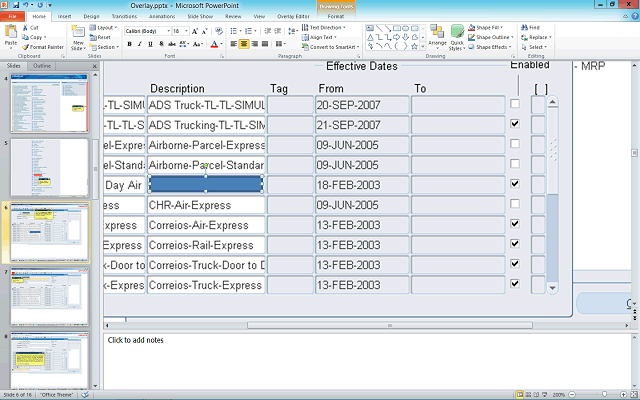Apply italic formatting to text
This screenshot has height=400, width=640.
pos(139,44)
